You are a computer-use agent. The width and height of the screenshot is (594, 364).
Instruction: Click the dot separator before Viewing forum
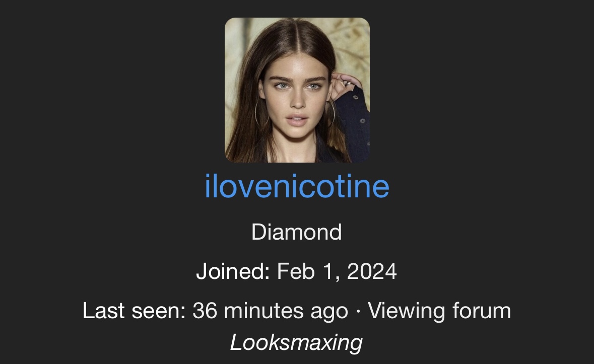[x=358, y=312]
